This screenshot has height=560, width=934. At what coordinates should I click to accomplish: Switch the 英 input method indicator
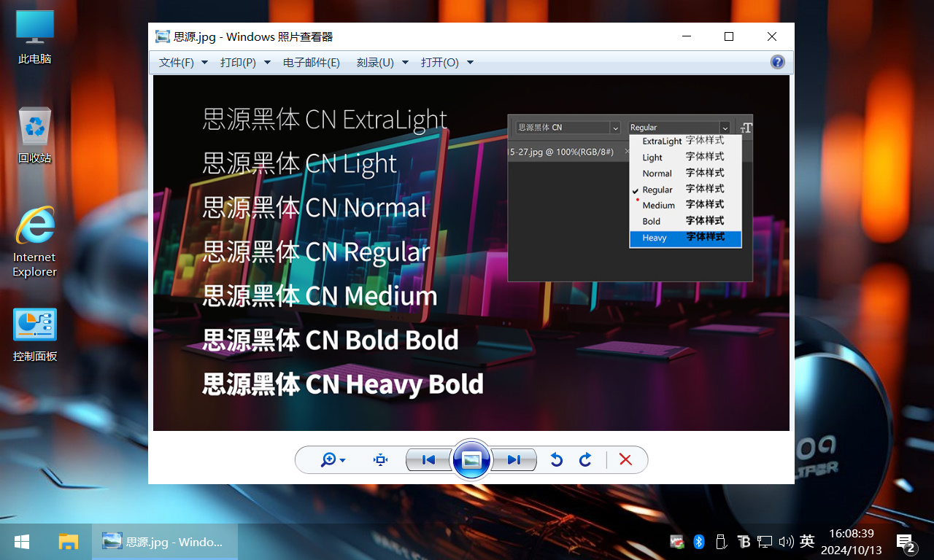807,541
